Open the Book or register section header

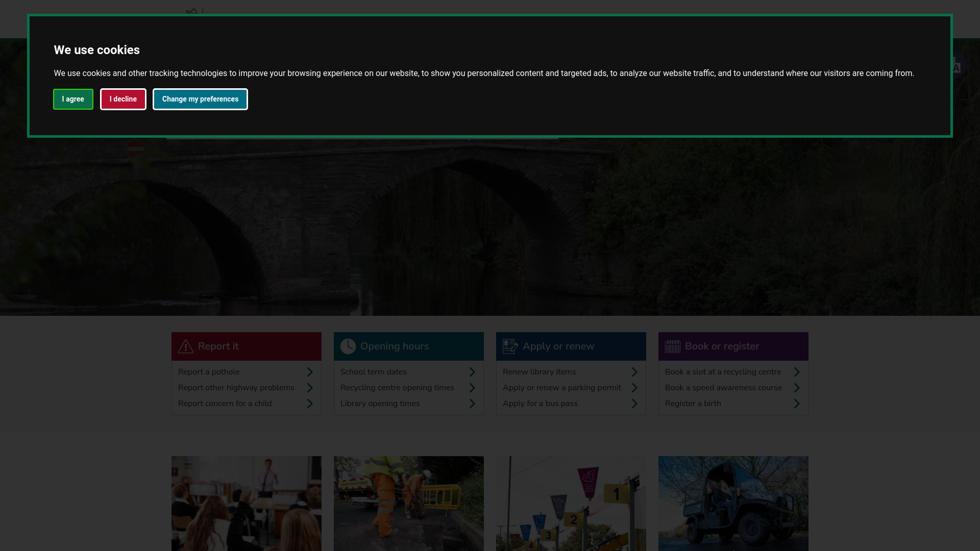(x=733, y=346)
